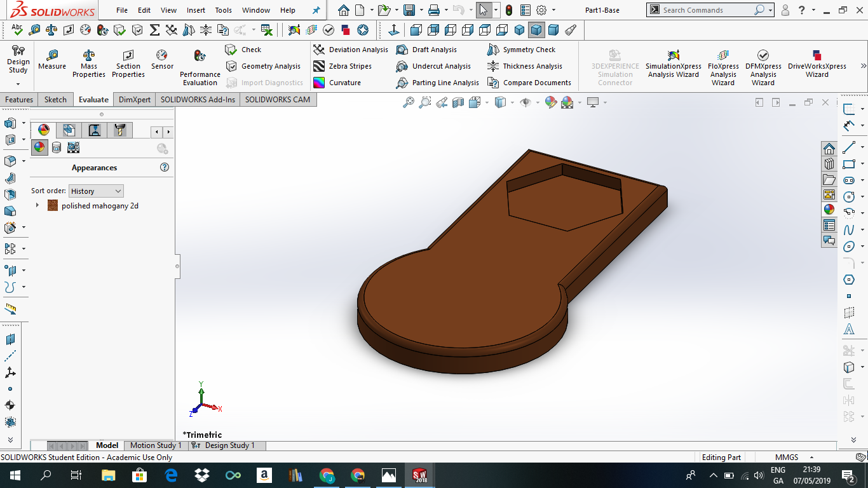Click the polished mahogany color swatch
This screenshot has width=868, height=488.
point(53,205)
